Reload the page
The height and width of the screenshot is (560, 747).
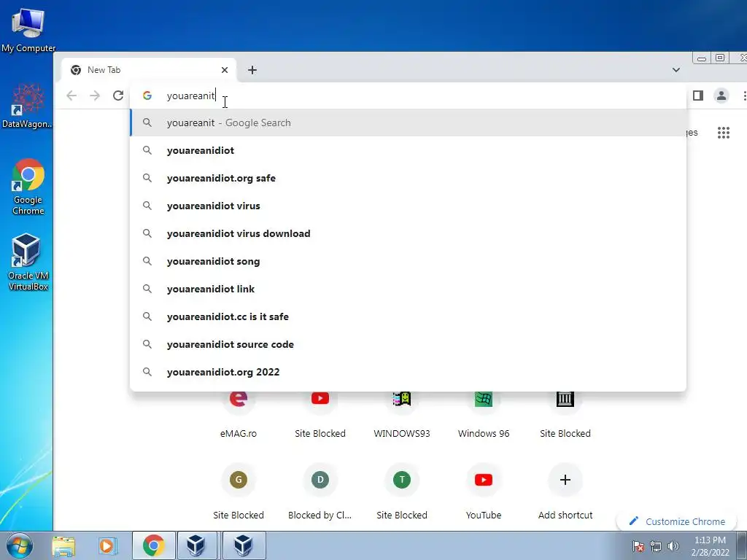click(x=118, y=96)
